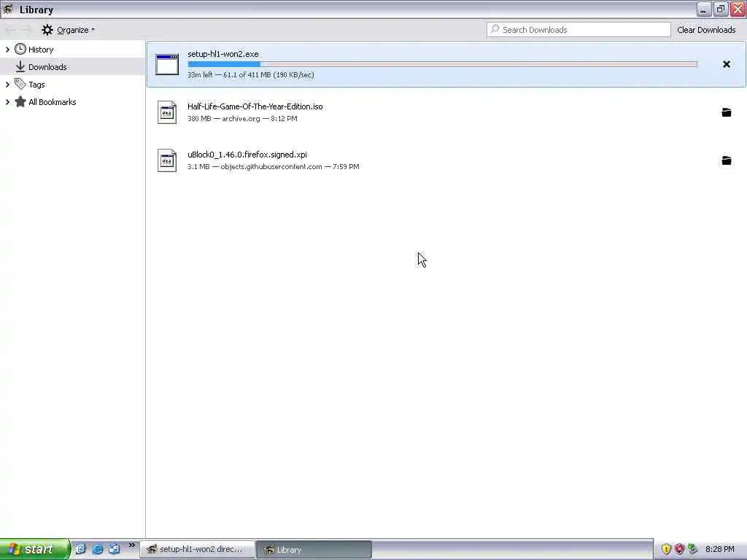Screen dimensions: 747x560
Task: Select the setup-hl1-won2.exe file name
Action: [223, 54]
